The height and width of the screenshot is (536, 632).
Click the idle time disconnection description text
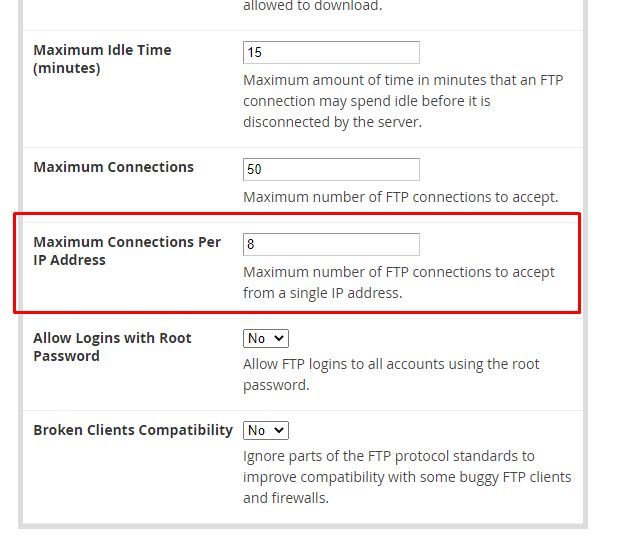(x=403, y=100)
